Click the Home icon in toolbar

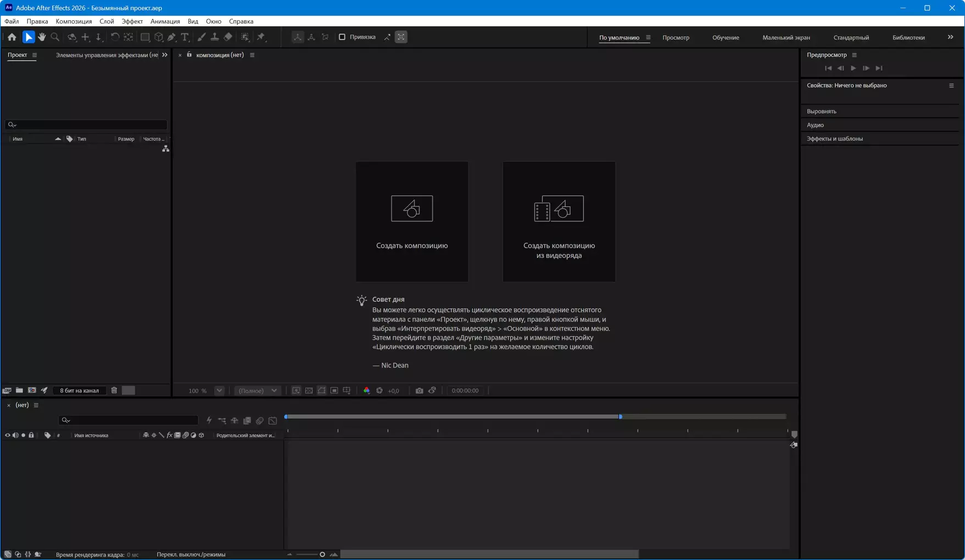click(12, 37)
